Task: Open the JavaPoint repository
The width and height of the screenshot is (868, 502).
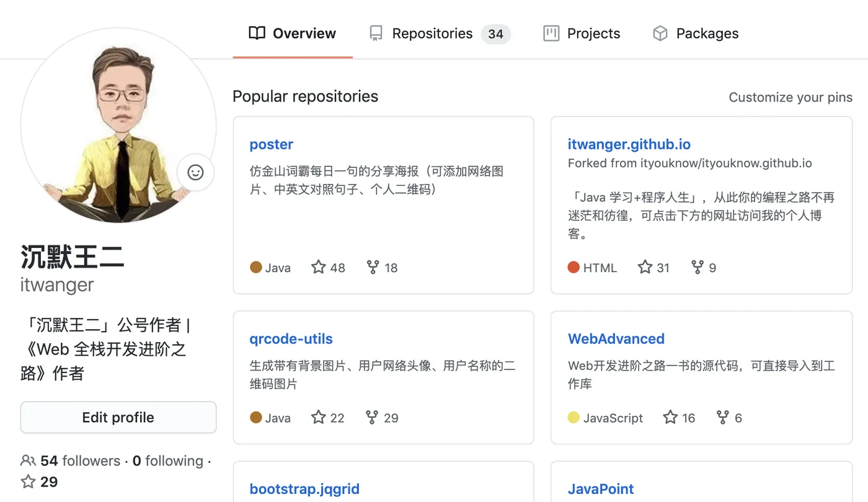Action: click(x=601, y=489)
